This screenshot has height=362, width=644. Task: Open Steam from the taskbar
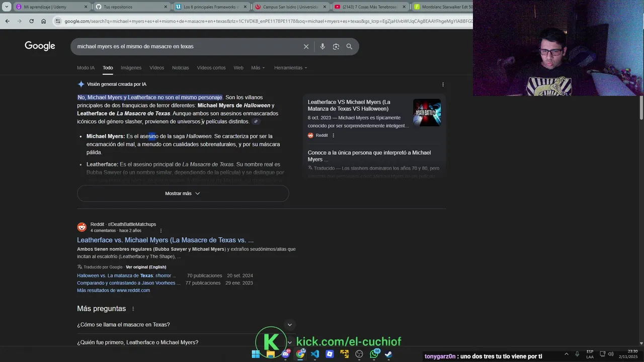pyautogui.click(x=388, y=354)
